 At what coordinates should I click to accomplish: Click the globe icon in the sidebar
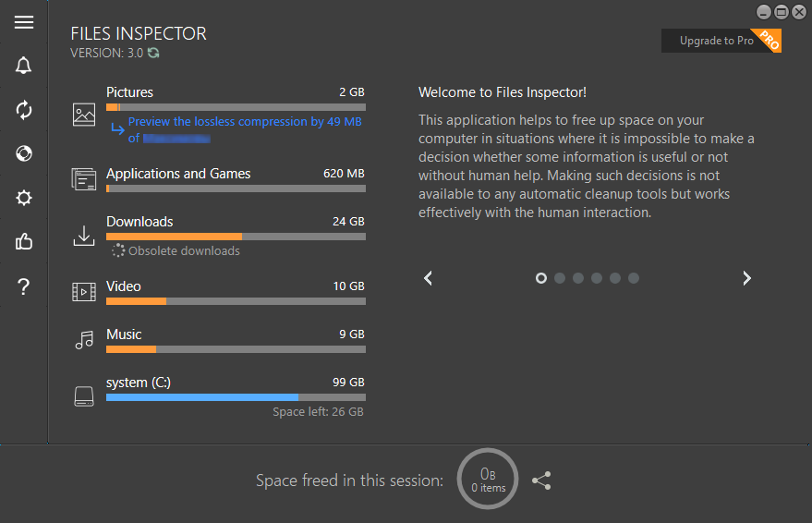(x=24, y=153)
